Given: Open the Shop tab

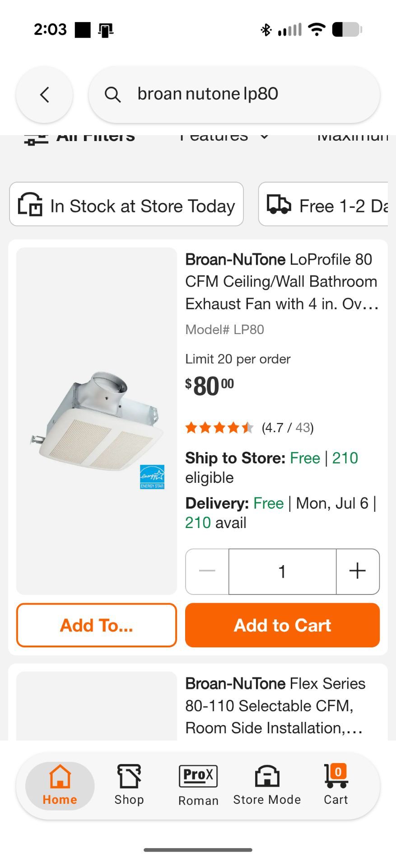Looking at the screenshot, I should (129, 785).
